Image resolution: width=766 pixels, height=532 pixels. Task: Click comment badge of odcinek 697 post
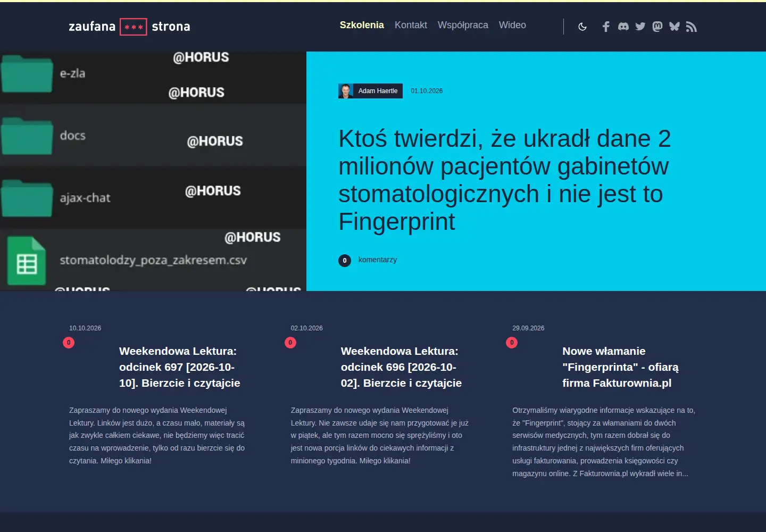[x=69, y=343]
